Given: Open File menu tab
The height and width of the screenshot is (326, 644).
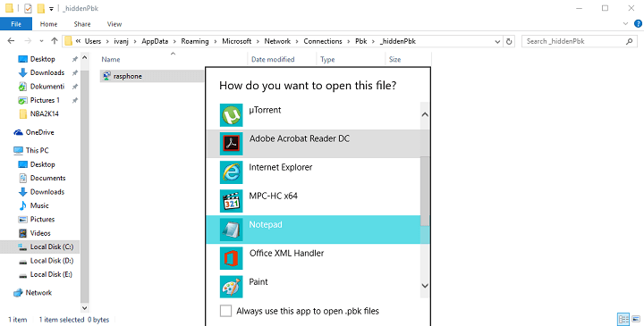Looking at the screenshot, I should pyautogui.click(x=16, y=24).
